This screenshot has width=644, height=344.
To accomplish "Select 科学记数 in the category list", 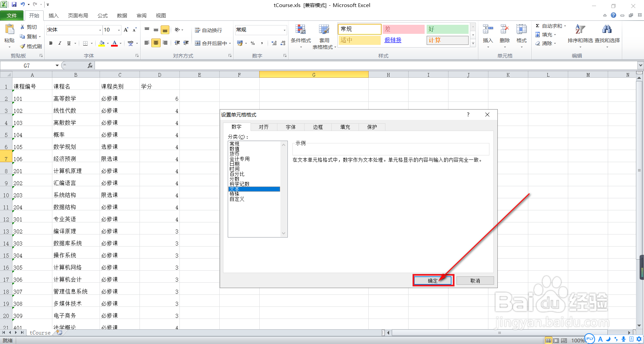I will [x=239, y=184].
